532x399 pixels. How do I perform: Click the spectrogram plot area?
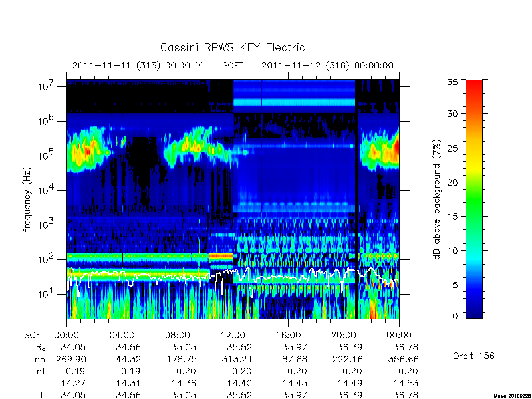(x=233, y=199)
